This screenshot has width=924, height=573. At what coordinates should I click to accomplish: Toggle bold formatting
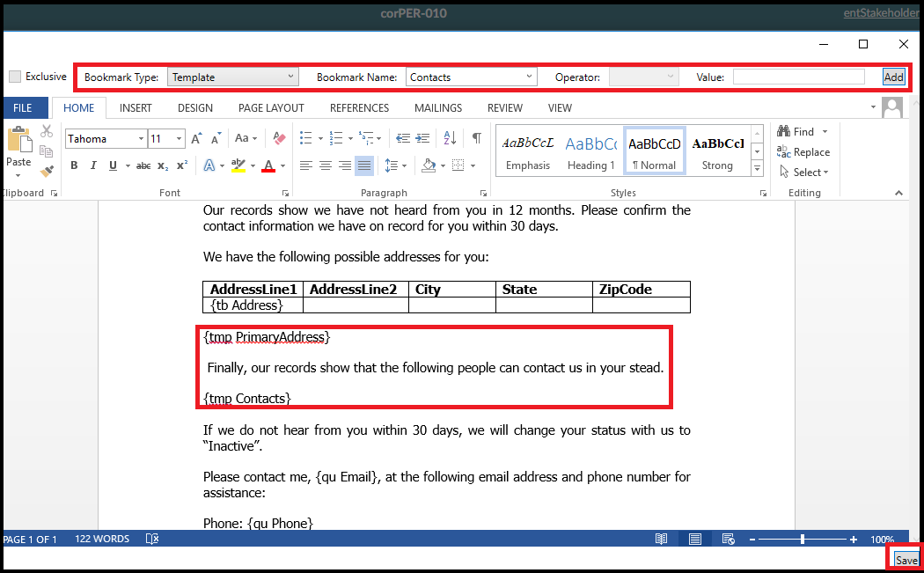[x=74, y=165]
